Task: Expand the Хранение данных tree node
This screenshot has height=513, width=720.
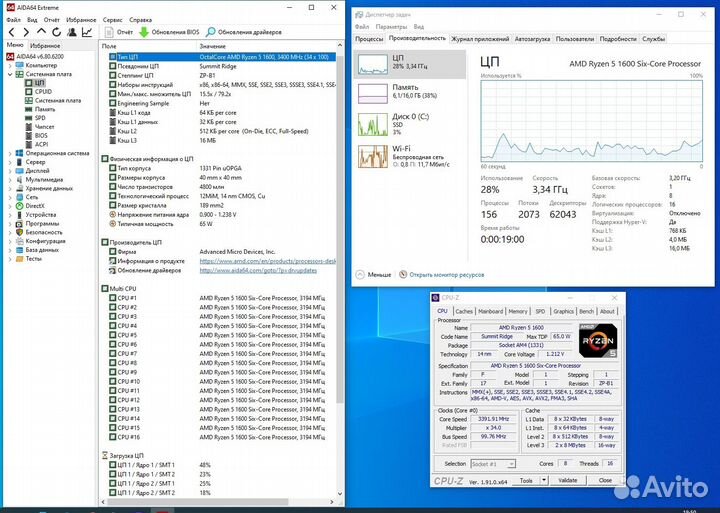Action: (x=10, y=188)
